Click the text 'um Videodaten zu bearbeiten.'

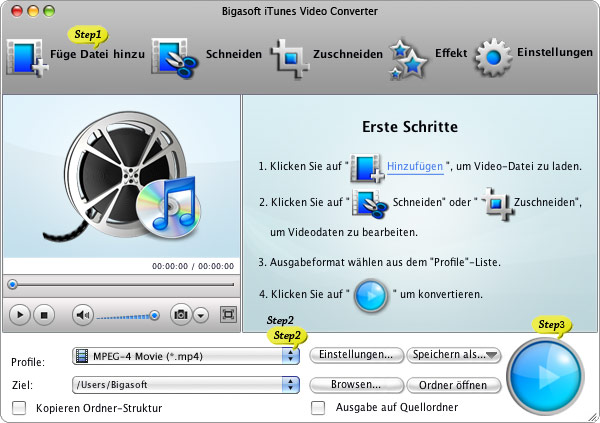click(x=344, y=232)
